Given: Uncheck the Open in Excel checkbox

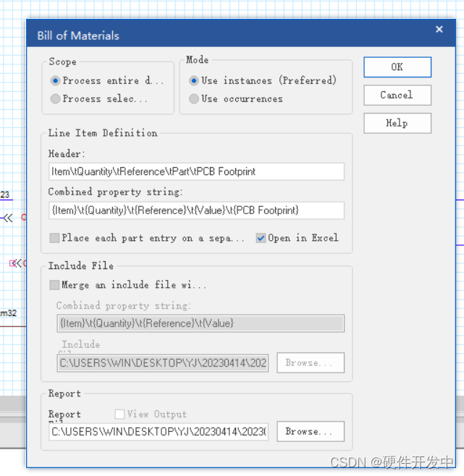Looking at the screenshot, I should pyautogui.click(x=261, y=238).
